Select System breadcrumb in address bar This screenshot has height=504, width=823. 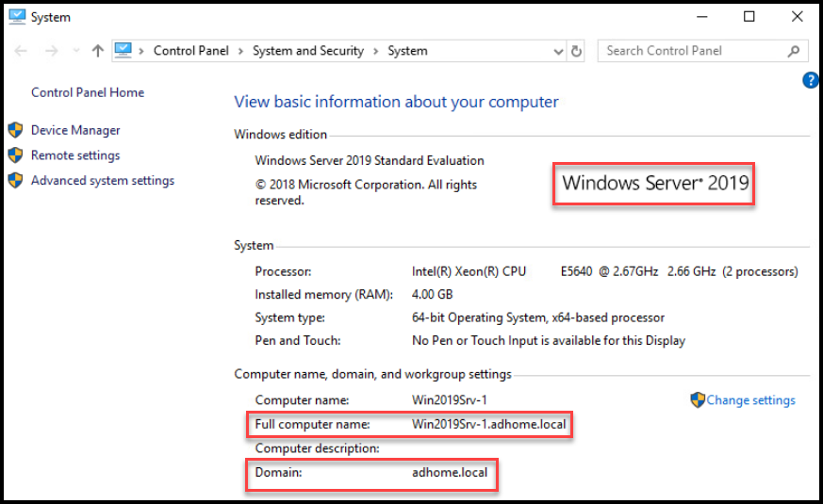pyautogui.click(x=407, y=51)
